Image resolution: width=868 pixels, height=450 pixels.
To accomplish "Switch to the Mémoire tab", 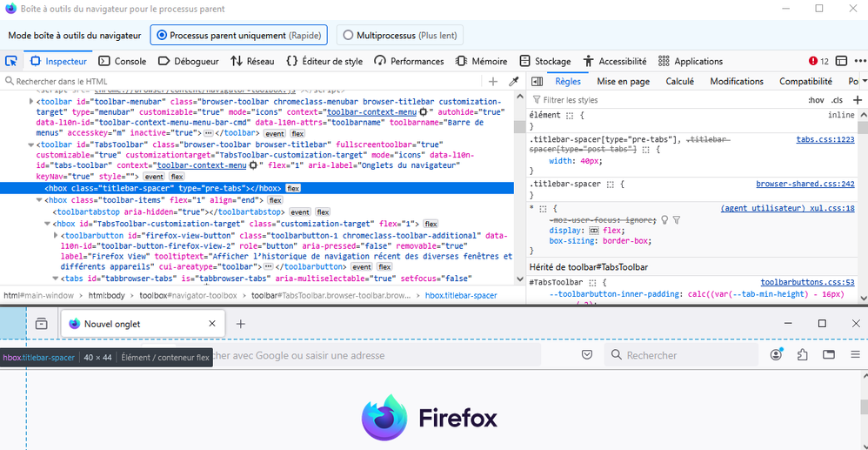I will 481,61.
